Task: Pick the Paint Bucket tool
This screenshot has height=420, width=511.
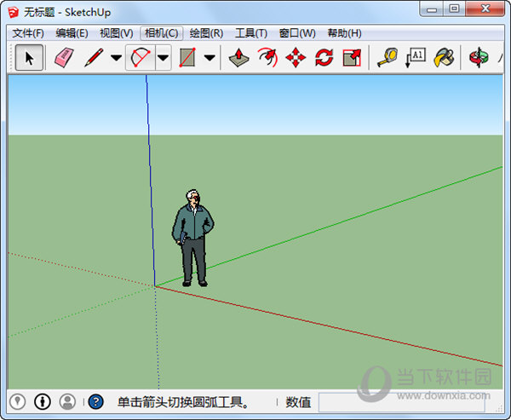Action: [444, 58]
